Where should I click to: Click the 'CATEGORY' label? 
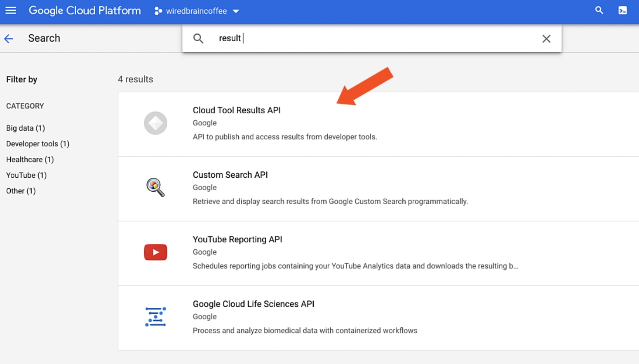pyautogui.click(x=25, y=106)
